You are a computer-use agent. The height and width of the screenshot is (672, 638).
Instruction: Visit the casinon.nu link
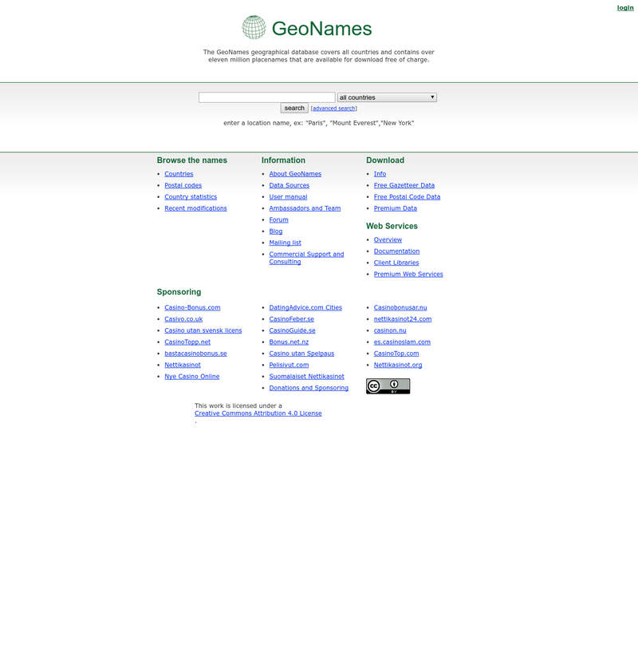[390, 330]
